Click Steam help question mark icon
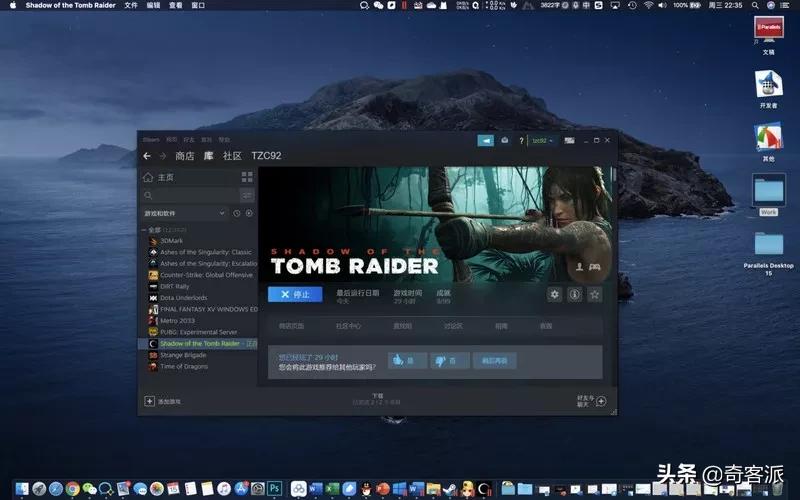The image size is (800, 500). pyautogui.click(x=521, y=141)
